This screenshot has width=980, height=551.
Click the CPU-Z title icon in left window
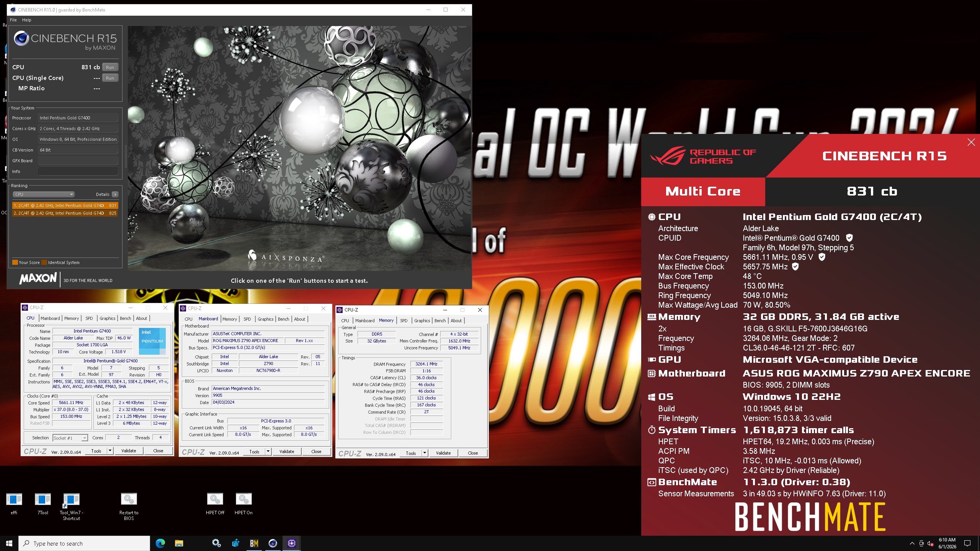25,308
